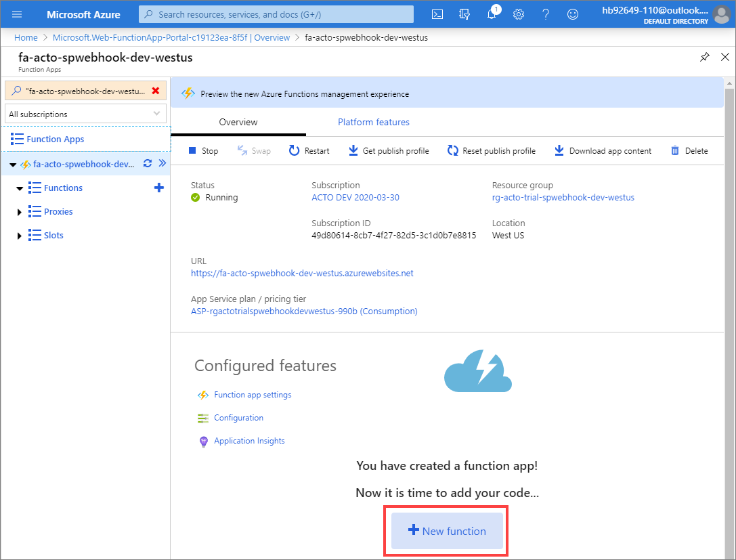Open the hamburger portal menu
The image size is (736, 560).
(x=17, y=14)
